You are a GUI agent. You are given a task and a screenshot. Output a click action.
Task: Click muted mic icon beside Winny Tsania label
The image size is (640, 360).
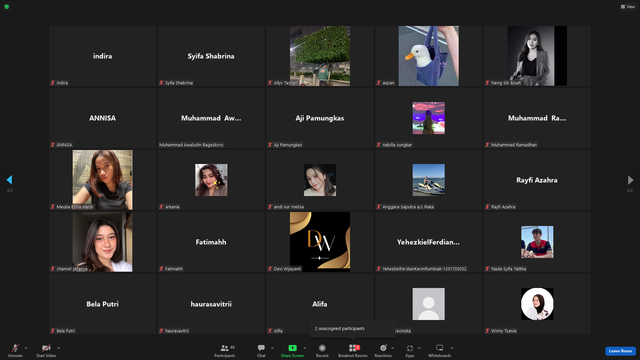[x=487, y=331]
